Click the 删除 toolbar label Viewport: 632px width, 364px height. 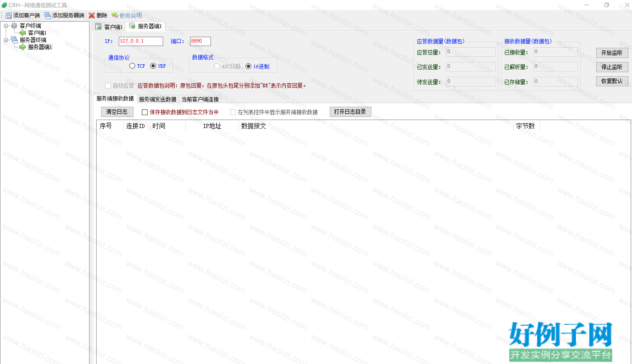click(102, 15)
